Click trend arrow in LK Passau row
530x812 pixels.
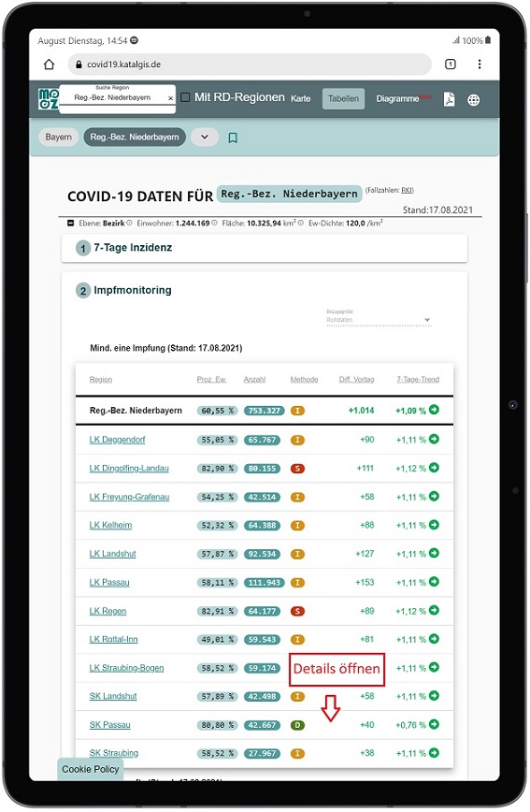coord(434,582)
